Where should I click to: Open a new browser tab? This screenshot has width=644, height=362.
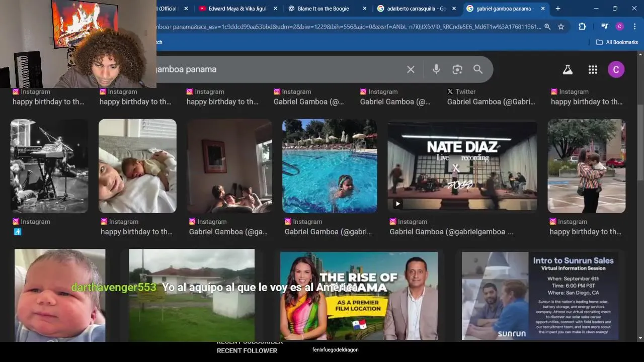pyautogui.click(x=557, y=9)
